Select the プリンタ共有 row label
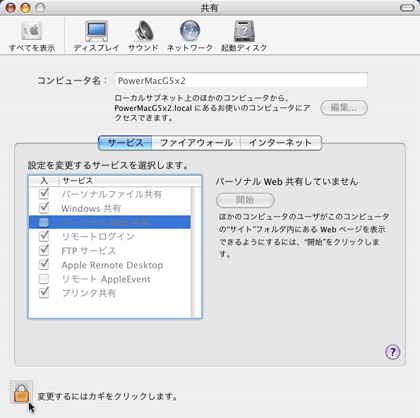Image resolution: width=420 pixels, height=418 pixels. (x=89, y=293)
